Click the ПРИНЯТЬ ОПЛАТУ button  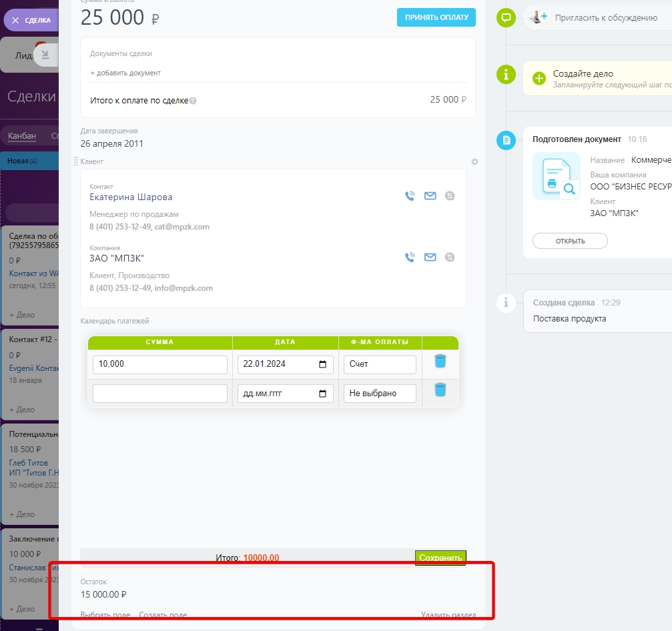point(436,17)
